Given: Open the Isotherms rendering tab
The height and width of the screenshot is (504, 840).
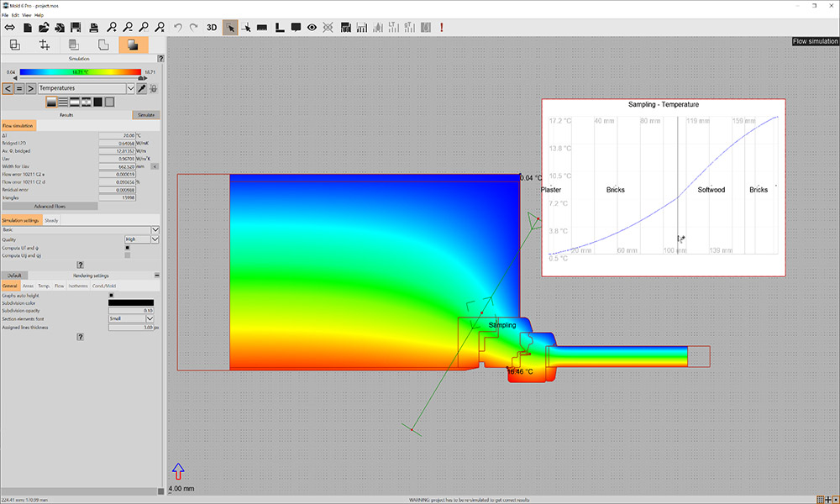Looking at the screenshot, I should coord(77,286).
